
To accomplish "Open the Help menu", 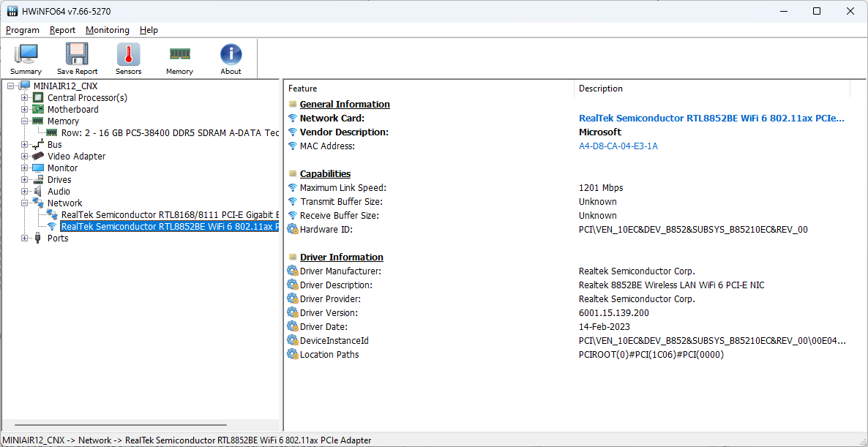I will [x=149, y=30].
